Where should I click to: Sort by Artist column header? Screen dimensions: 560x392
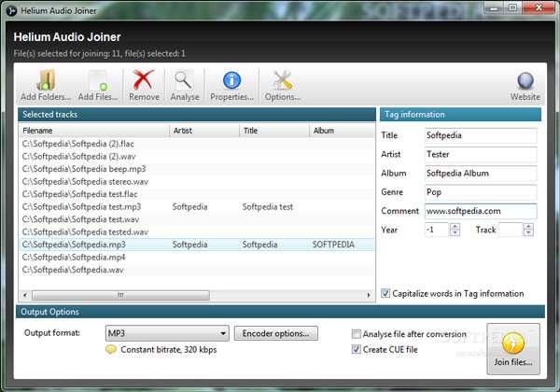tap(204, 131)
